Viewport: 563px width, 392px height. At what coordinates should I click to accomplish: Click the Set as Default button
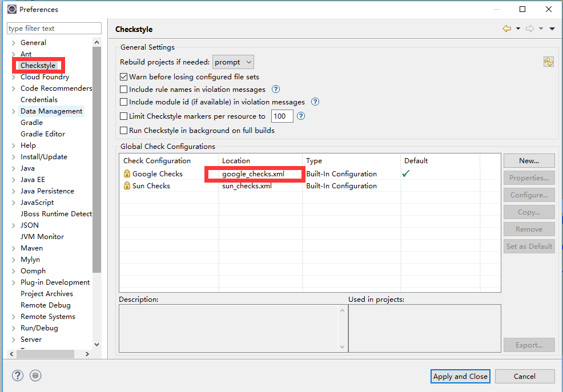(529, 246)
